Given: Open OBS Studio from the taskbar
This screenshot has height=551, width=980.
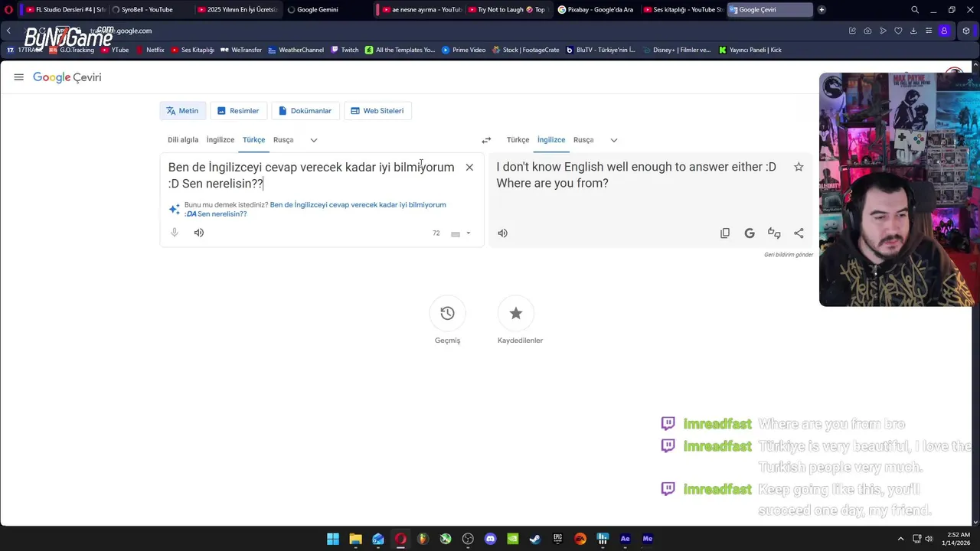Looking at the screenshot, I should click(x=468, y=539).
